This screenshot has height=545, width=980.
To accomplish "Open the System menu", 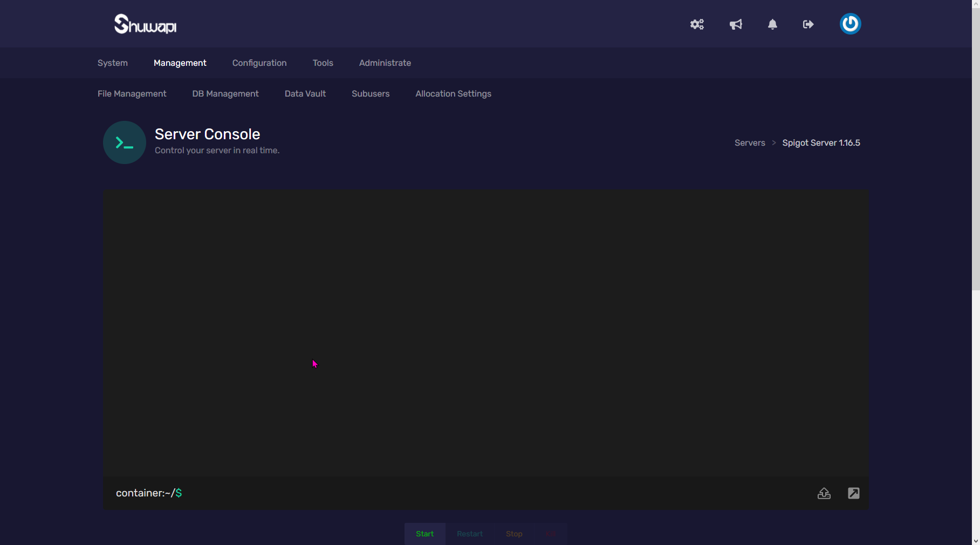I will [112, 63].
